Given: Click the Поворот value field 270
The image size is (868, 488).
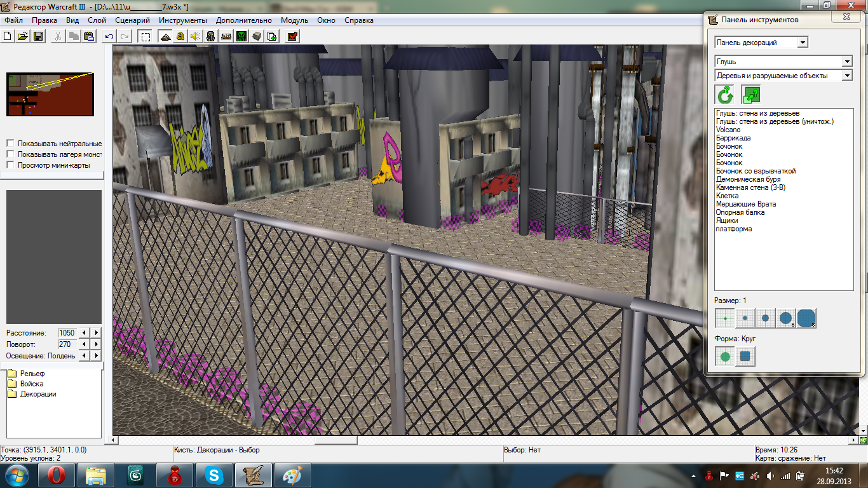Looking at the screenshot, I should (67, 344).
